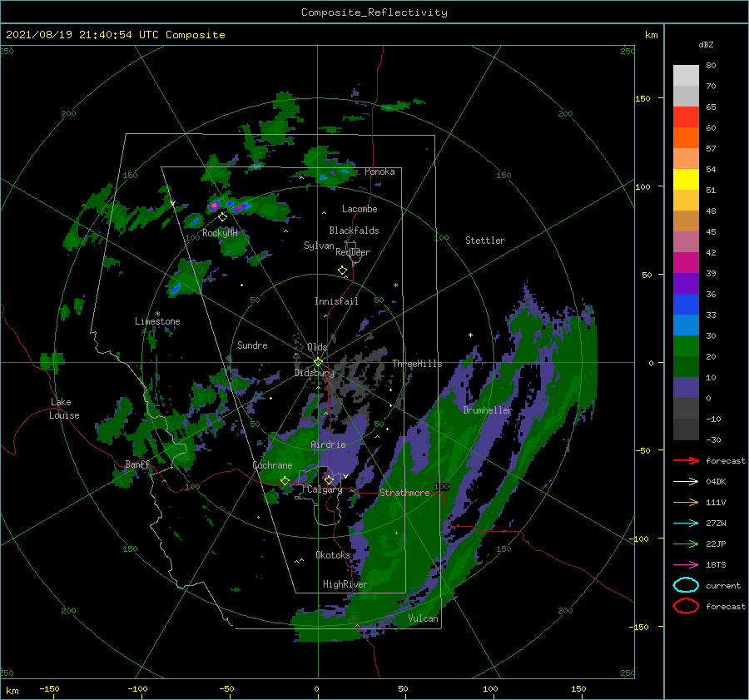Click the Drumheller label on map
The height and width of the screenshot is (700, 749).
point(487,410)
